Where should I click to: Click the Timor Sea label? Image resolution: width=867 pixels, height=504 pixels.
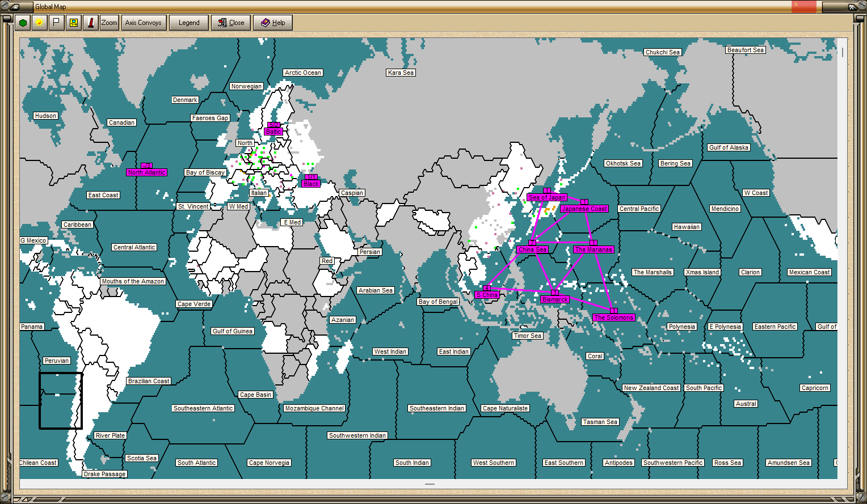[528, 336]
